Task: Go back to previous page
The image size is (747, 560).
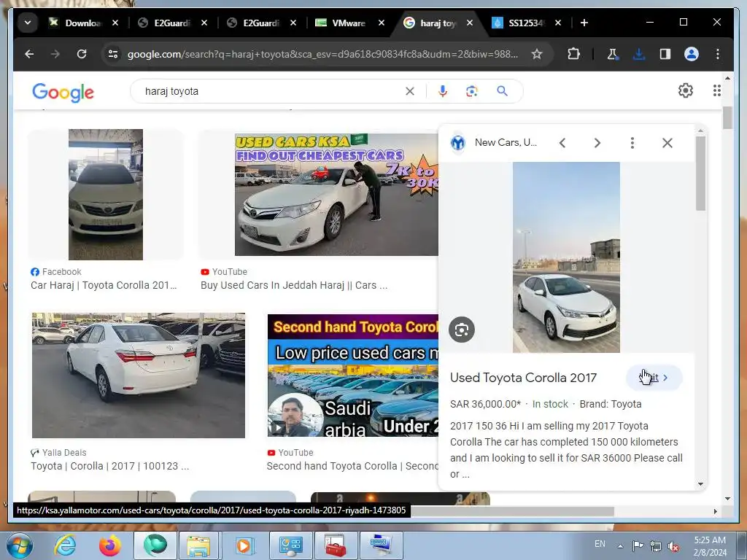Action: click(29, 54)
